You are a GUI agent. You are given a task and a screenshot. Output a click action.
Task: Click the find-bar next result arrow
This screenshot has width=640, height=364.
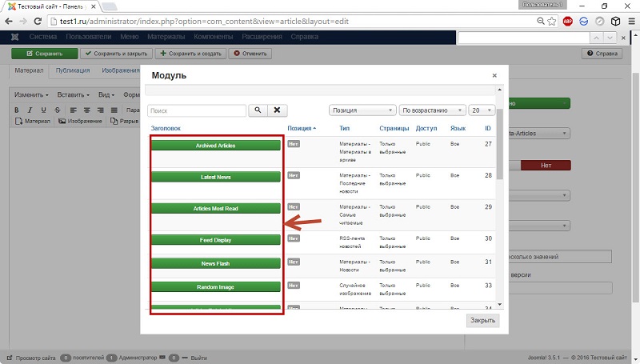click(610, 38)
